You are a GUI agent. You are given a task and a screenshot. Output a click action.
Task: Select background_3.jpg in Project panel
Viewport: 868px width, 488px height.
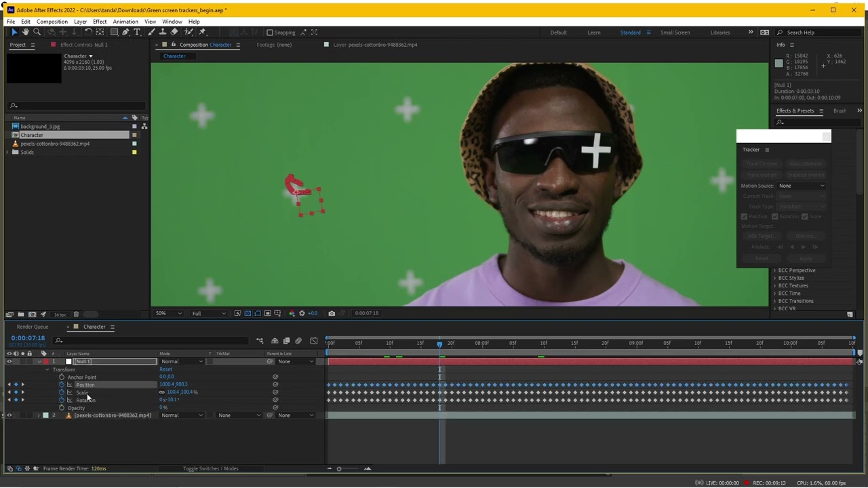(40, 127)
